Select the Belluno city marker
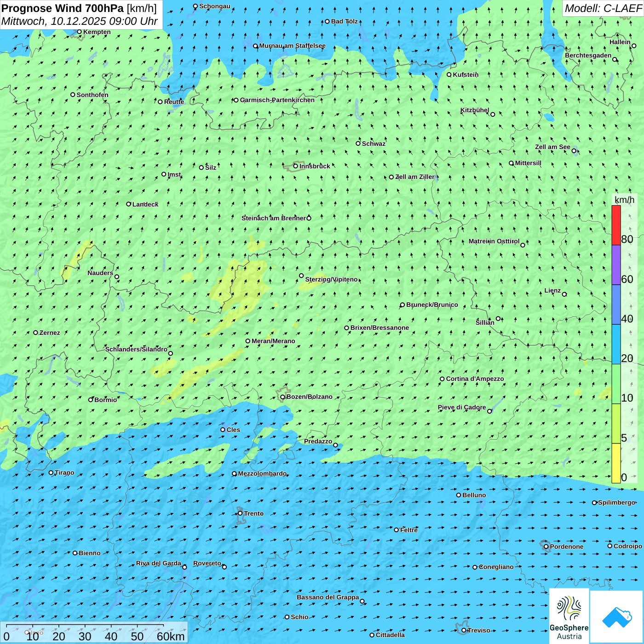The width and height of the screenshot is (644, 644). (459, 495)
